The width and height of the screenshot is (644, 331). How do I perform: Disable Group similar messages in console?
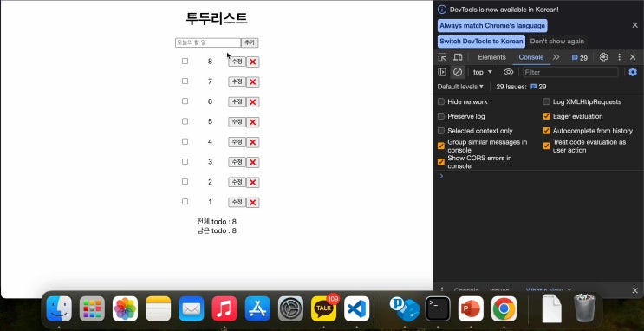pyautogui.click(x=441, y=146)
